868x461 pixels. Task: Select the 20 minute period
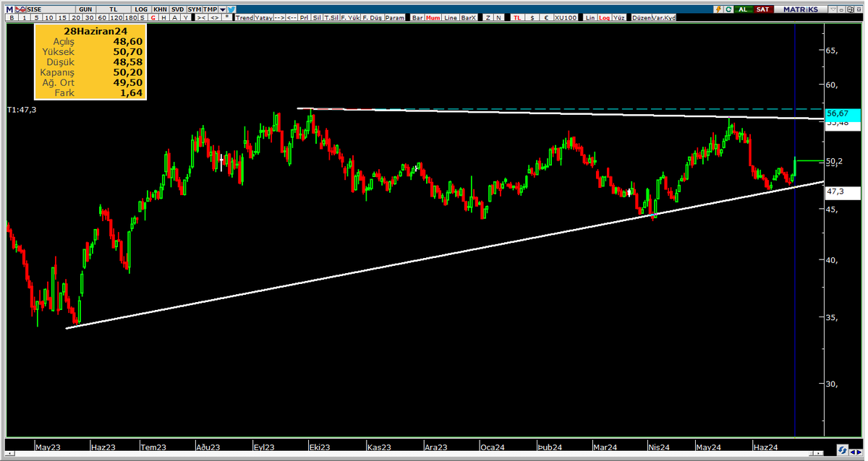pyautogui.click(x=76, y=17)
